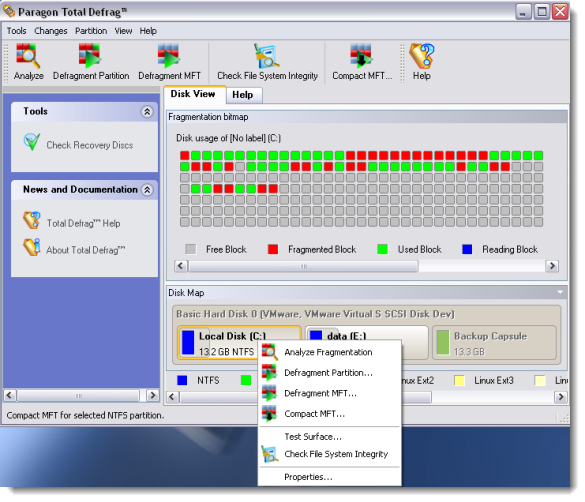585x502 pixels.
Task: Click Defragment Partition icon in context menu
Action: tap(269, 373)
